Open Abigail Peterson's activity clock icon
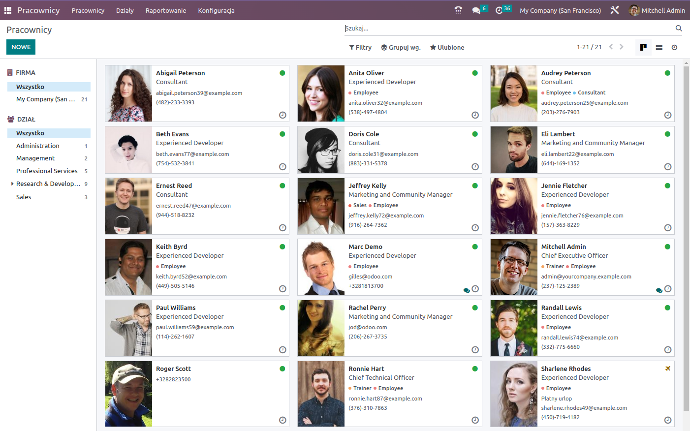The height and width of the screenshot is (431, 690). point(283,115)
